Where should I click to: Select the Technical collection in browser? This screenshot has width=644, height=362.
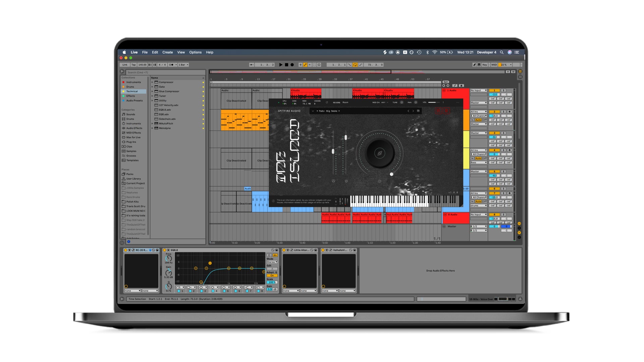[x=132, y=91]
